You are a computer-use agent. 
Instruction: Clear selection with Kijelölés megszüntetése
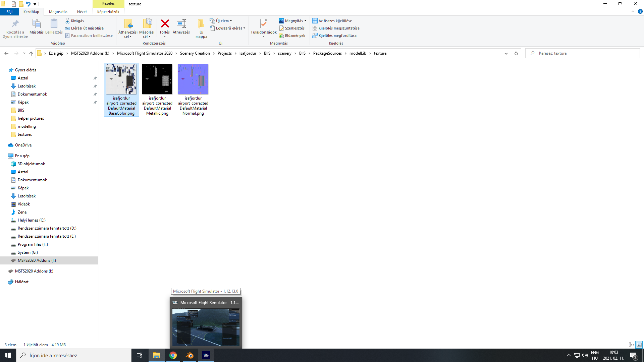point(336,28)
